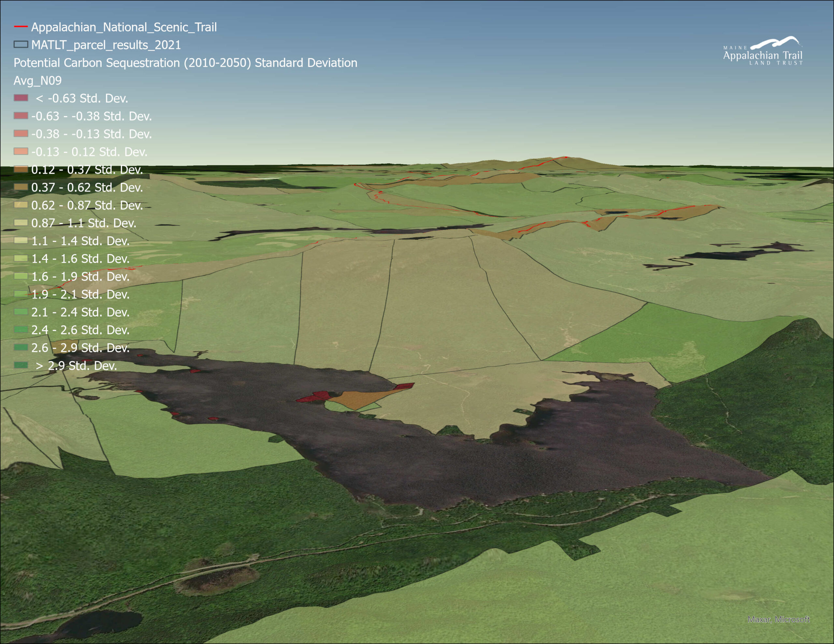Click the '0.37 - 0.62 Std. Dev.' swatch

(x=21, y=187)
